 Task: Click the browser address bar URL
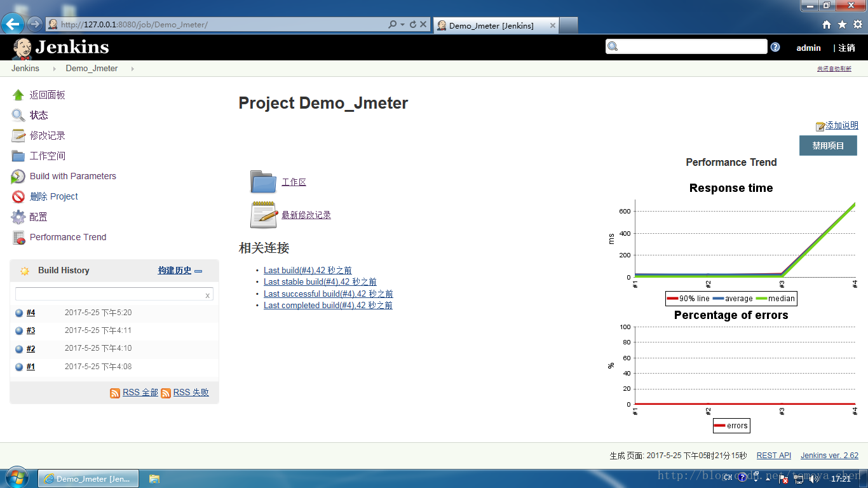pyautogui.click(x=135, y=25)
